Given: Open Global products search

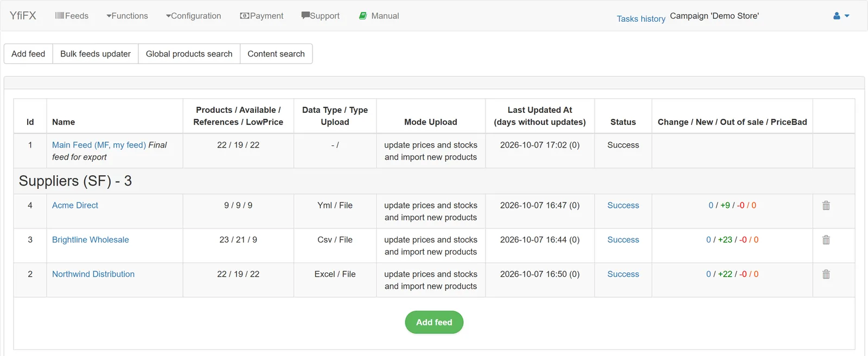Looking at the screenshot, I should click(189, 54).
